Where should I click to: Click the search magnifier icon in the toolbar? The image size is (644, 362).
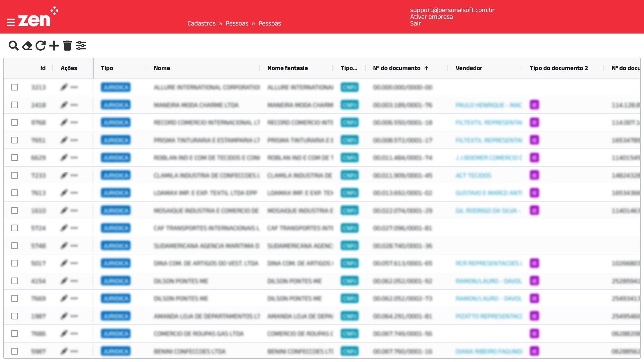tap(13, 46)
